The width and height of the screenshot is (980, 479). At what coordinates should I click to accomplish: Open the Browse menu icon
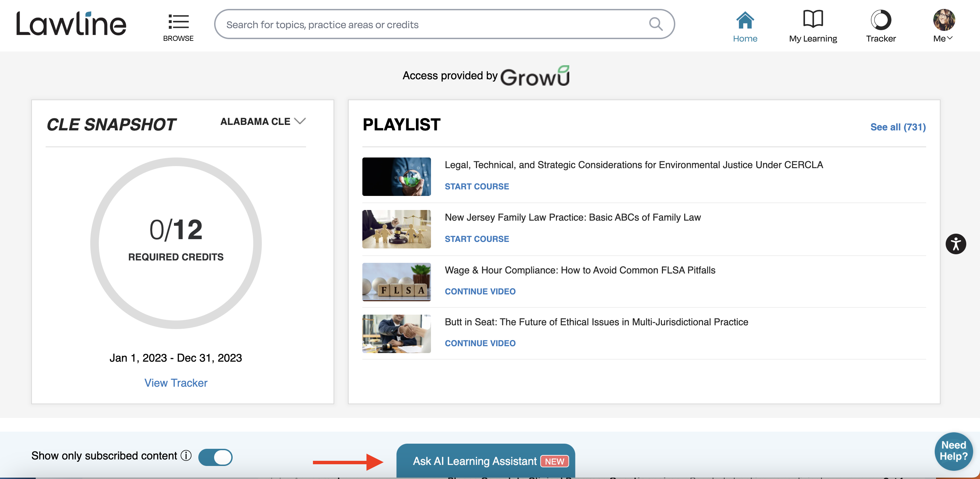[178, 22]
